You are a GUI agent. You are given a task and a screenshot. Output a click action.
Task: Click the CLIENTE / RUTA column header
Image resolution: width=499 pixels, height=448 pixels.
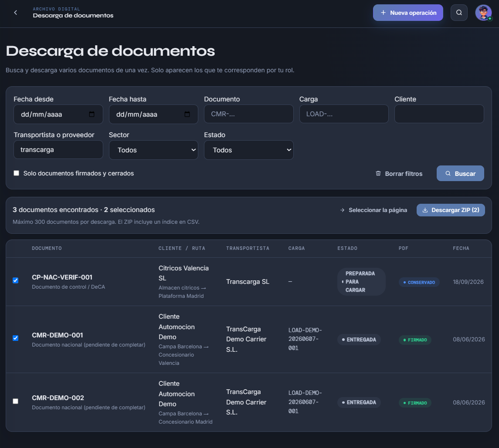[x=182, y=248]
